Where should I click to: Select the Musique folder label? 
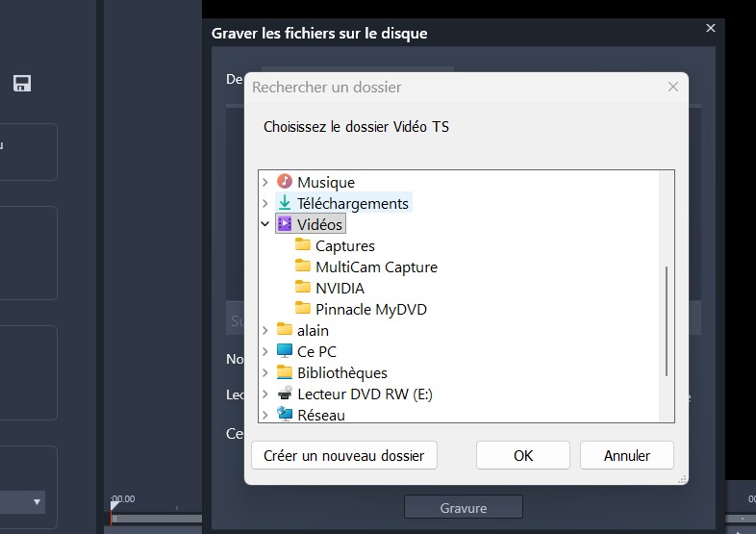point(326,183)
